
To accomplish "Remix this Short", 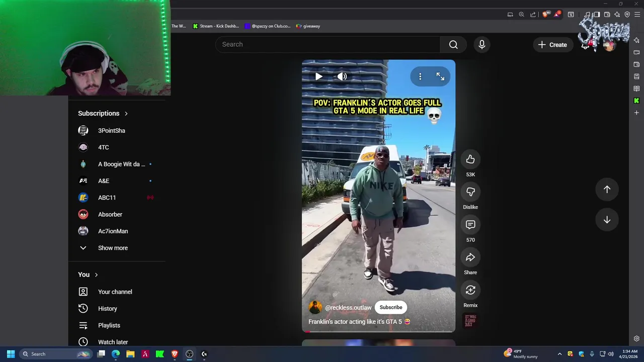I will point(470,290).
